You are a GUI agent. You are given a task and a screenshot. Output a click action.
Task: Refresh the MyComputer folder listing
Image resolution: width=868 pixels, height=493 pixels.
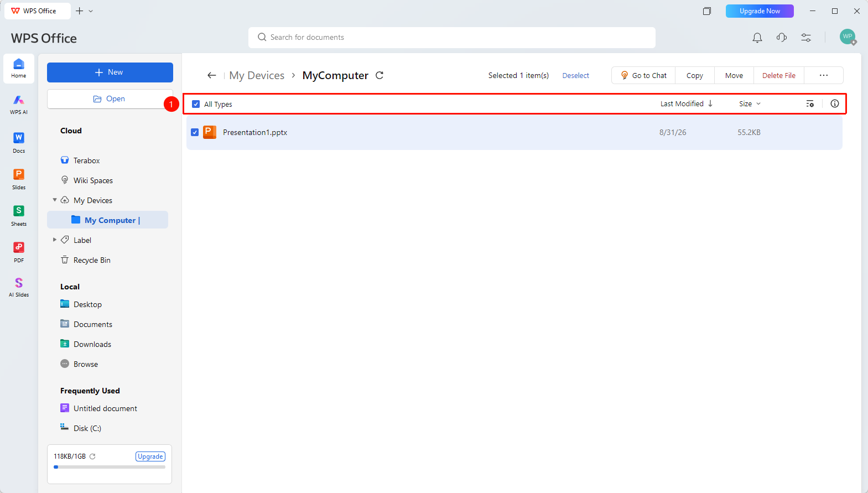(x=380, y=75)
